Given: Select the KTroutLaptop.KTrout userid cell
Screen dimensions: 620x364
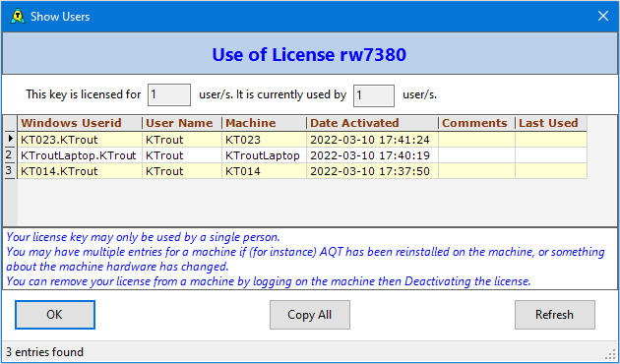Looking at the screenshot, I should click(x=80, y=155).
